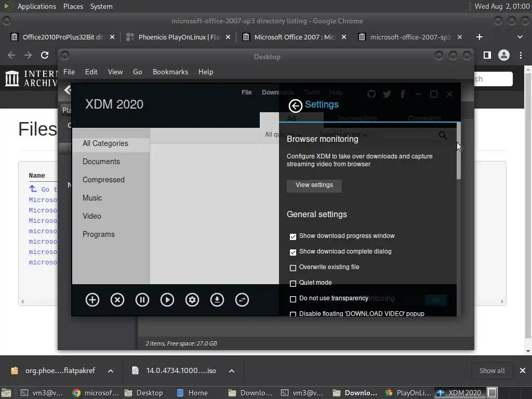Click Show all downloads button

[x=492, y=370]
